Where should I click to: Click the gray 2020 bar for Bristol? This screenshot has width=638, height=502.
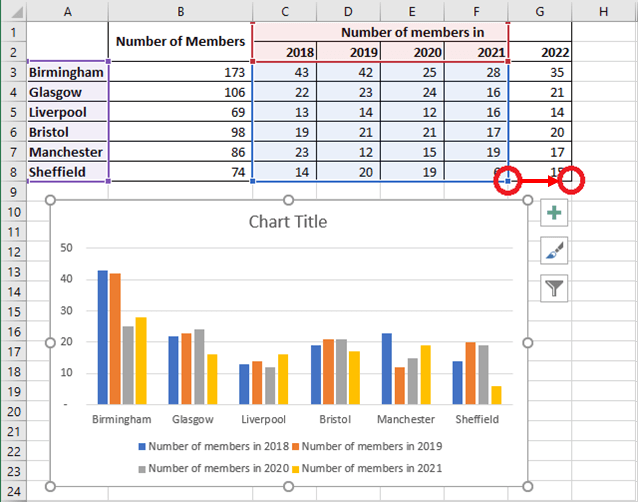pos(342,371)
